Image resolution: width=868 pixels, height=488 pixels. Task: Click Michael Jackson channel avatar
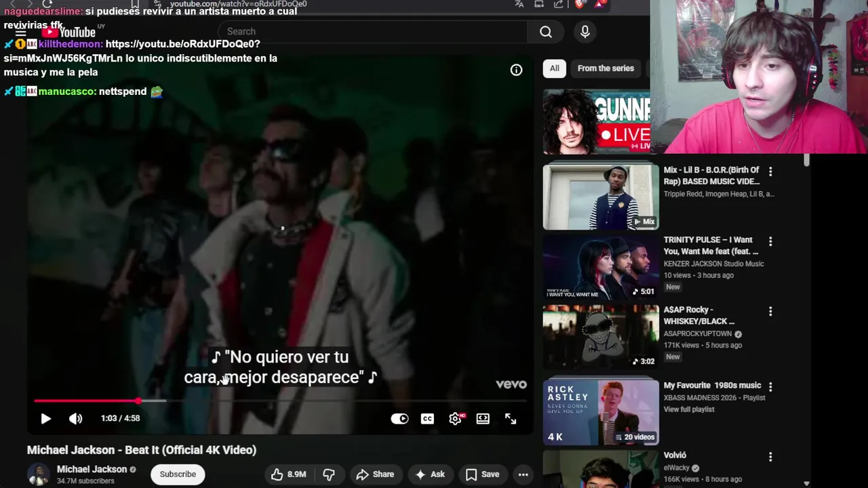pos(39,474)
